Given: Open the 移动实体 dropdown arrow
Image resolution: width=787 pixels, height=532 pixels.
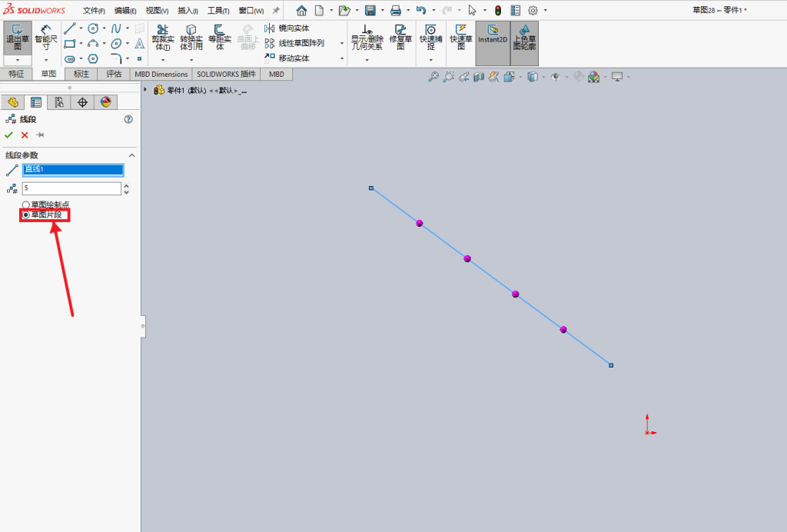Looking at the screenshot, I should coord(342,58).
